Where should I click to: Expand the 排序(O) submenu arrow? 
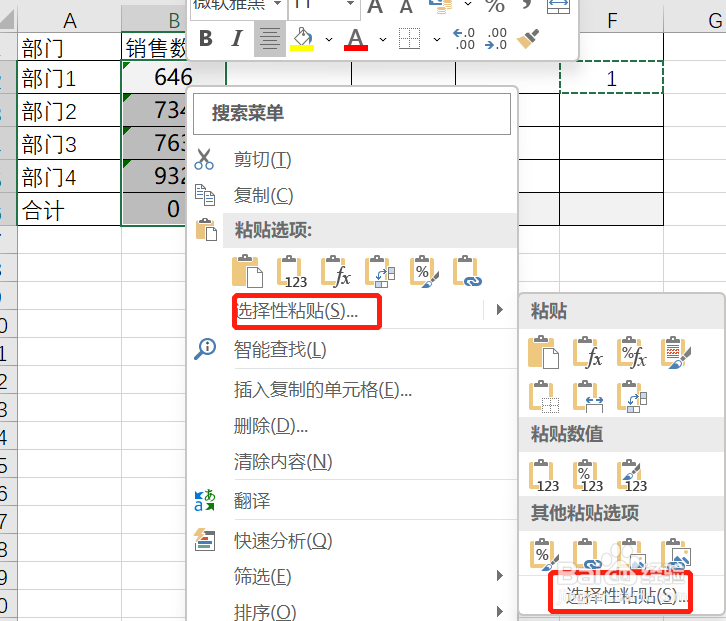pos(500,612)
